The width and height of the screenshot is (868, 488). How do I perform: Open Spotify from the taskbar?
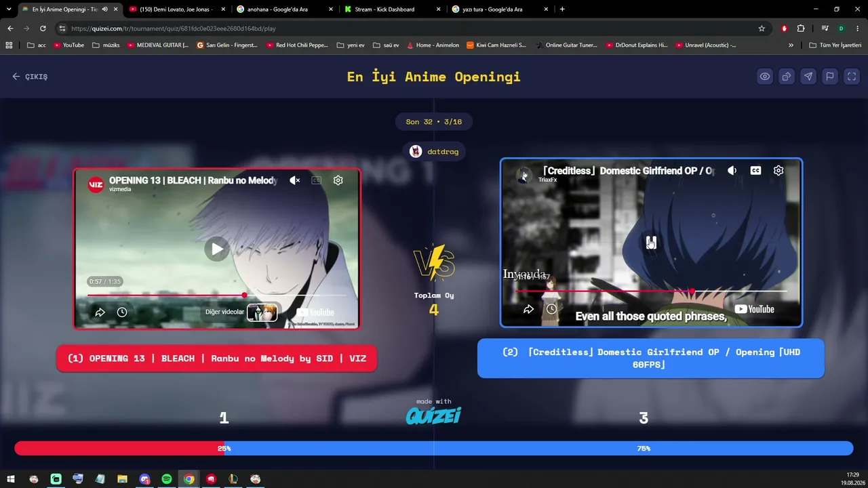tap(167, 479)
